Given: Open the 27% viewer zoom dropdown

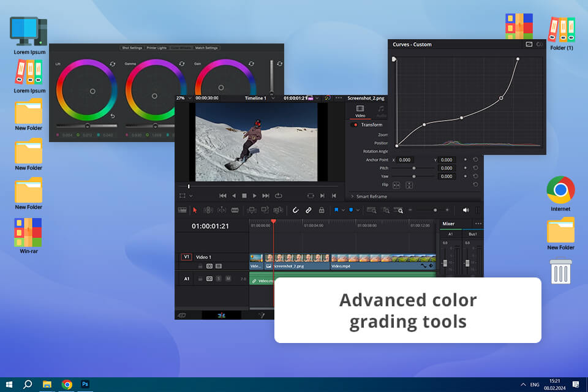Looking at the screenshot, I should (190, 98).
